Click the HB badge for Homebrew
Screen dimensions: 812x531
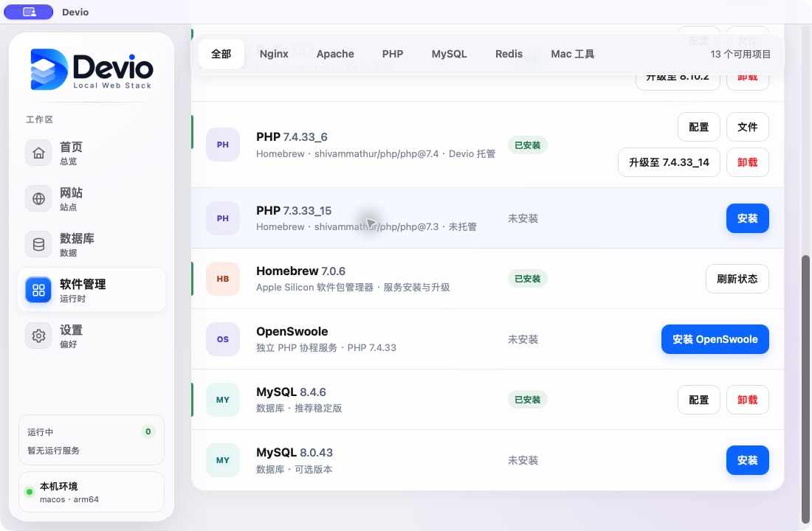pyautogui.click(x=223, y=279)
